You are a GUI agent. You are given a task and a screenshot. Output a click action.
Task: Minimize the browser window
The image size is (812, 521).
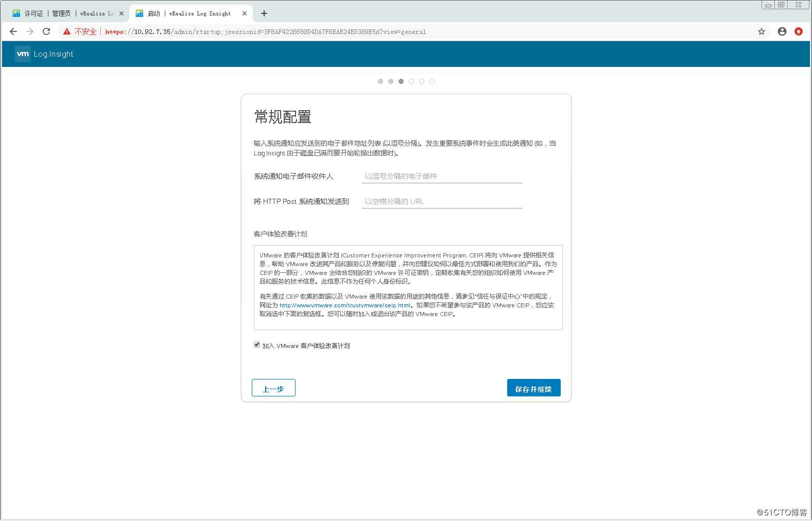[768, 5]
